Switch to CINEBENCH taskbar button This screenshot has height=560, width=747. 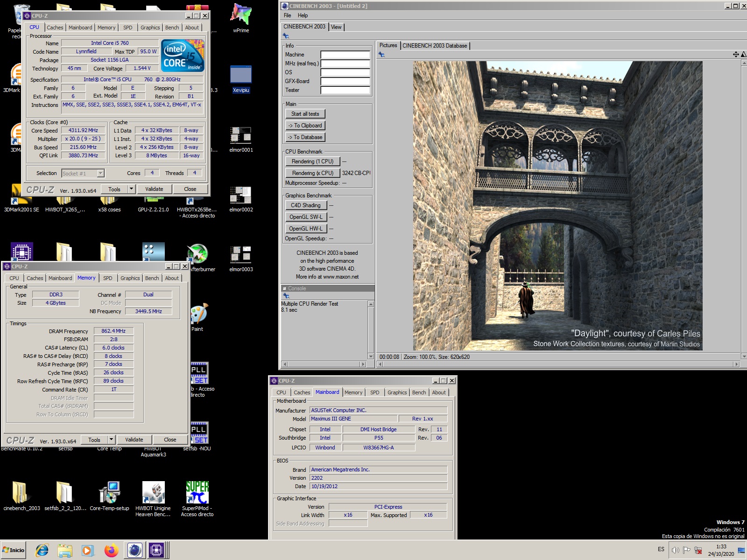[x=134, y=550]
